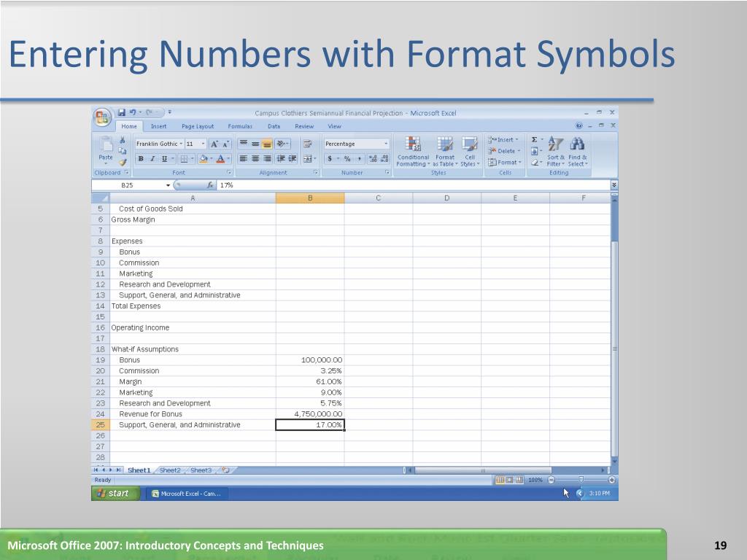Viewport: 747px width, 560px height.
Task: Open the Franklin Gothic font dropdown
Action: [x=181, y=144]
